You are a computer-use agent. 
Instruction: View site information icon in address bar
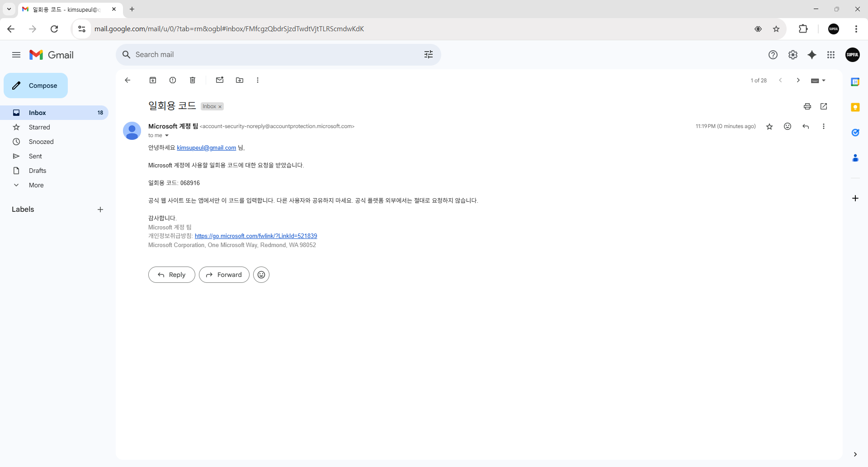[82, 29]
